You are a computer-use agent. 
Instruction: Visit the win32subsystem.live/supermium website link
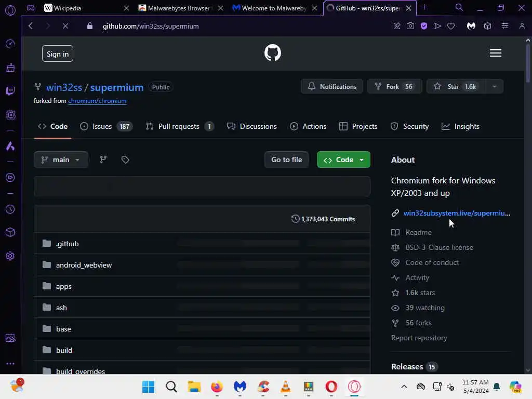457,213
